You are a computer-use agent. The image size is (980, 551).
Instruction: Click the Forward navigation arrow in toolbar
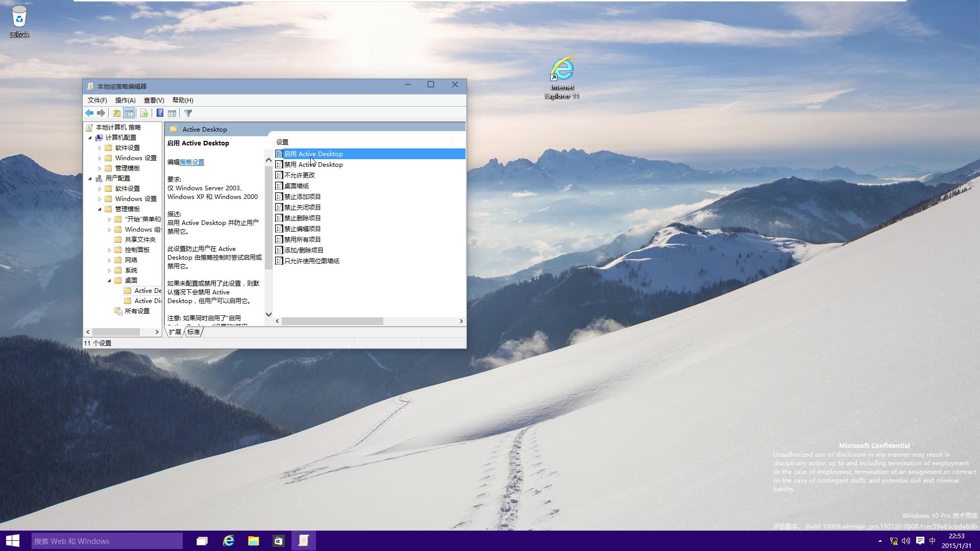tap(101, 113)
